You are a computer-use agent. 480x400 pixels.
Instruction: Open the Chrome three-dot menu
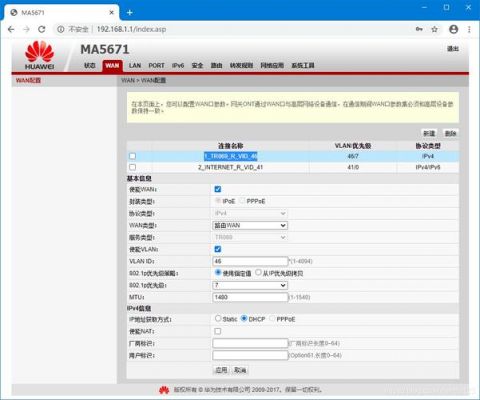pyautogui.click(x=469, y=29)
